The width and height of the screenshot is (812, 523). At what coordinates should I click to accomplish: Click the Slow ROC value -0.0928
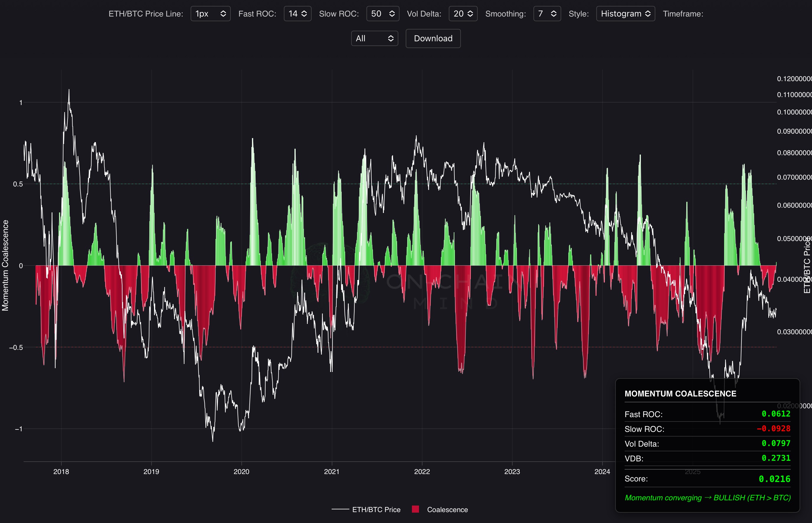773,429
